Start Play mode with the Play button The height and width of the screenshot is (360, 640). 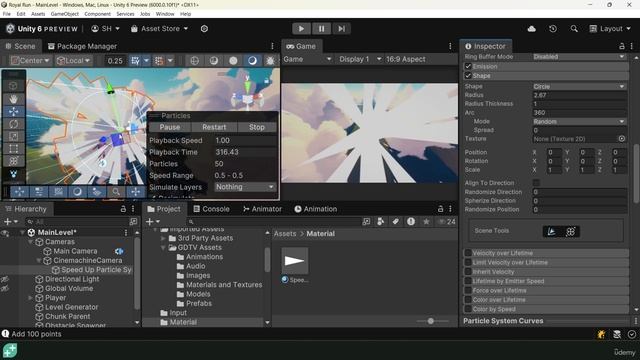(301, 29)
